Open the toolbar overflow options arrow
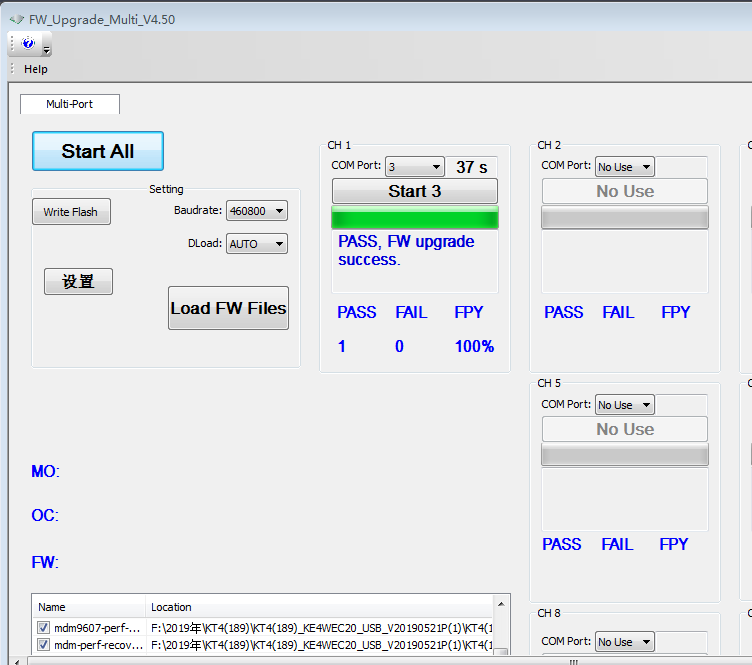The image size is (752, 665). [46, 49]
